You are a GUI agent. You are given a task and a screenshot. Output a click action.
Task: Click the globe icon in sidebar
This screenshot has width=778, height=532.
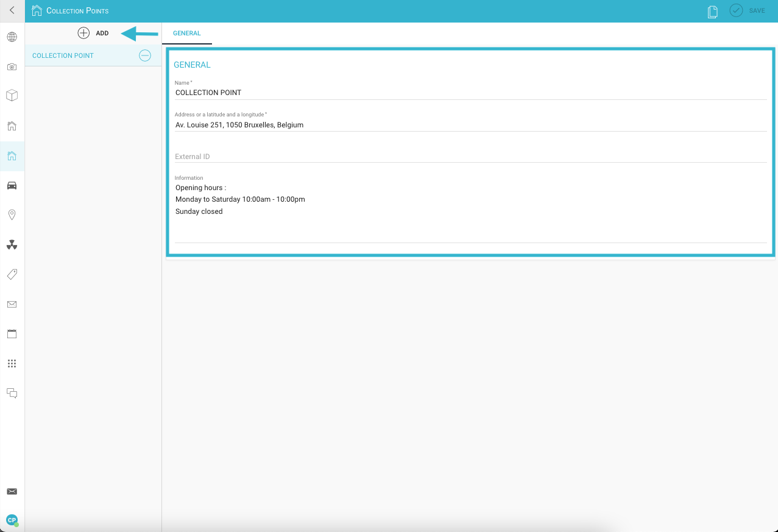12,37
